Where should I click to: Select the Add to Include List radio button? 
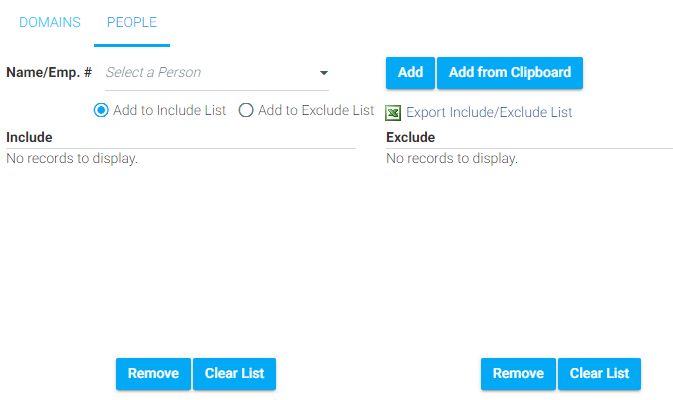point(101,110)
